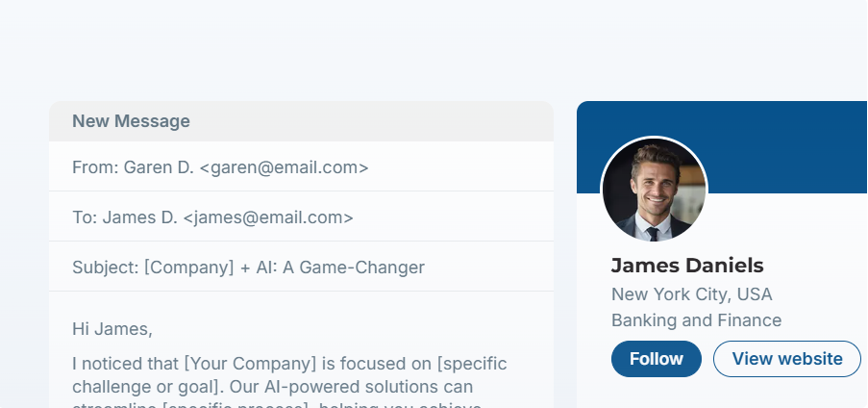This screenshot has height=408, width=868.
Task: Click the Banking and Finance industry text
Action: click(x=696, y=320)
